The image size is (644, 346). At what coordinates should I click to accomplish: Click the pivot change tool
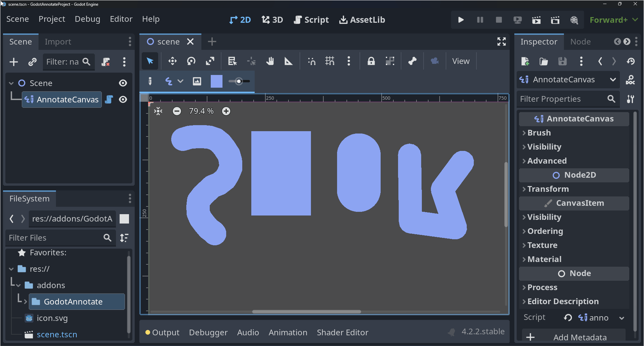pos(251,61)
